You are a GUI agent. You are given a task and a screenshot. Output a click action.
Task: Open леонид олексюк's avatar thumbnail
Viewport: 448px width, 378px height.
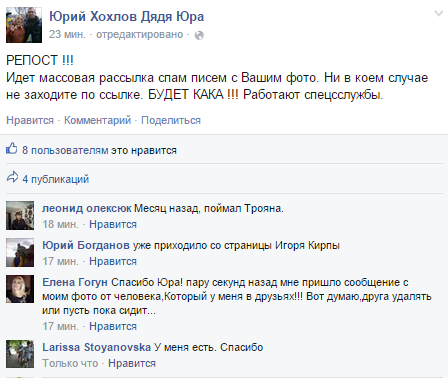[20, 215]
